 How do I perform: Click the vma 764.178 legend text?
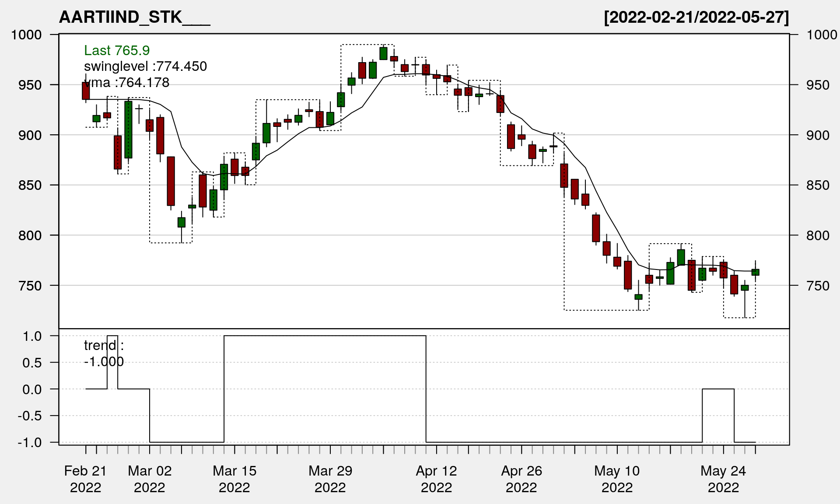pos(126,83)
